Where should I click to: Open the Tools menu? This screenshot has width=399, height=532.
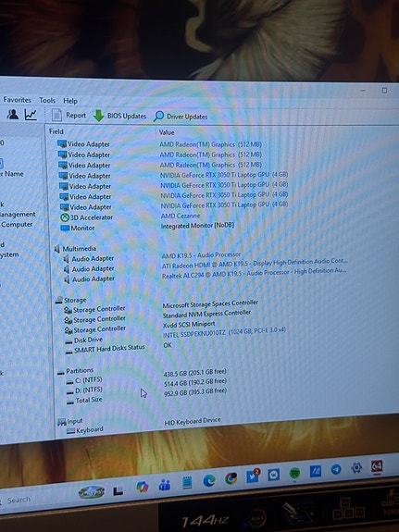pyautogui.click(x=47, y=100)
